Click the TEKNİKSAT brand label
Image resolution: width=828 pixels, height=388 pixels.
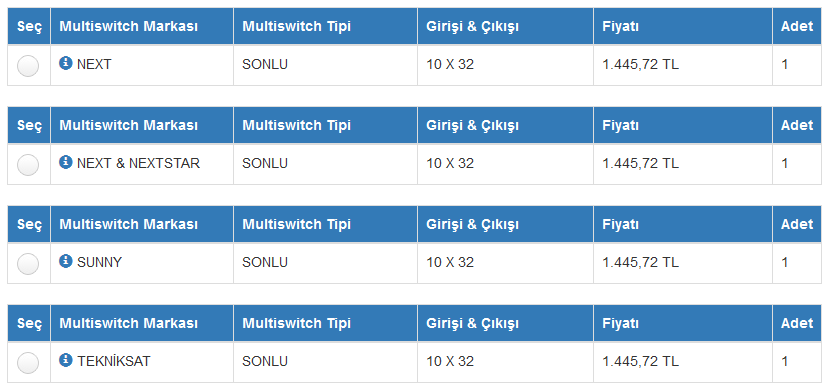[114, 361]
